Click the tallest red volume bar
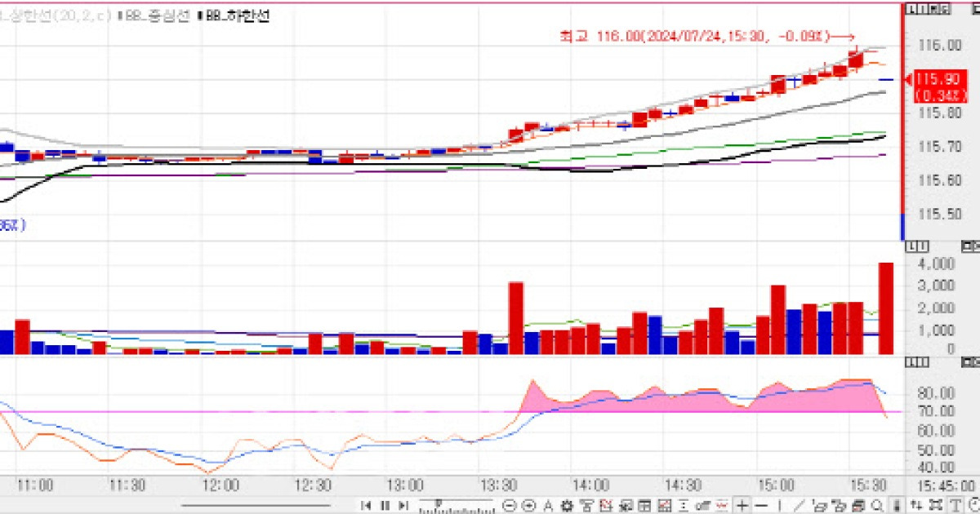 (x=885, y=308)
